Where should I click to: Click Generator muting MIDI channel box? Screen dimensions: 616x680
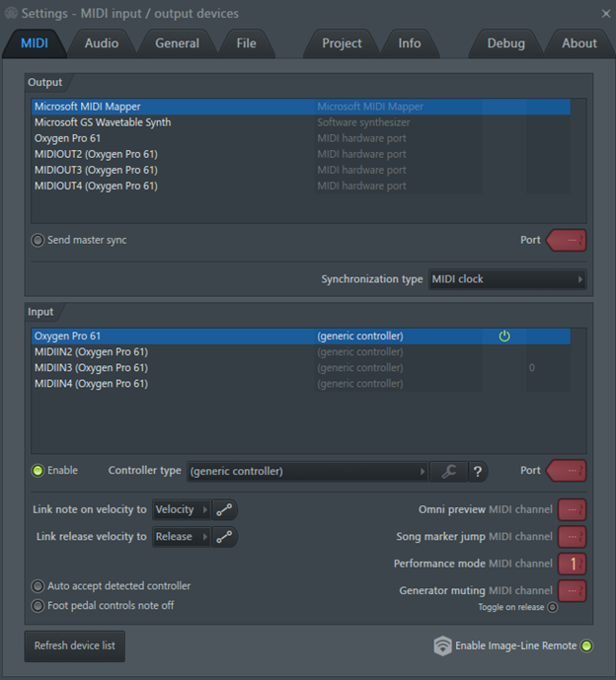572,590
